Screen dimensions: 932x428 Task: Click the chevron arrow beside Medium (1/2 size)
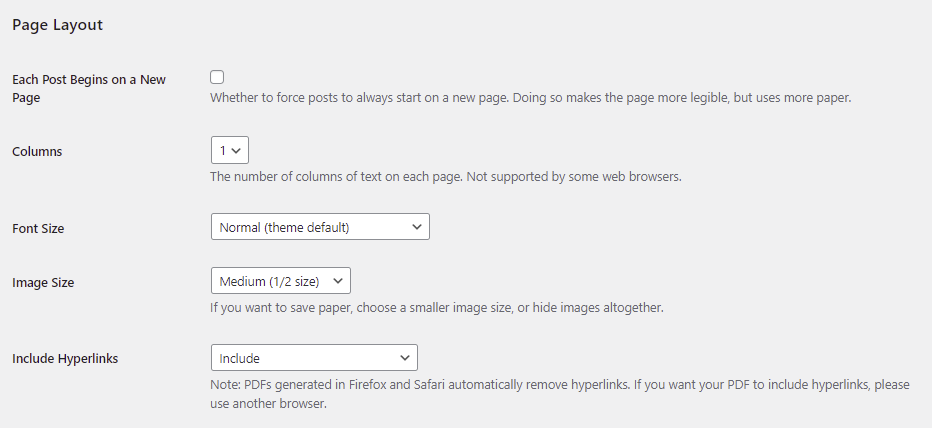(x=338, y=281)
